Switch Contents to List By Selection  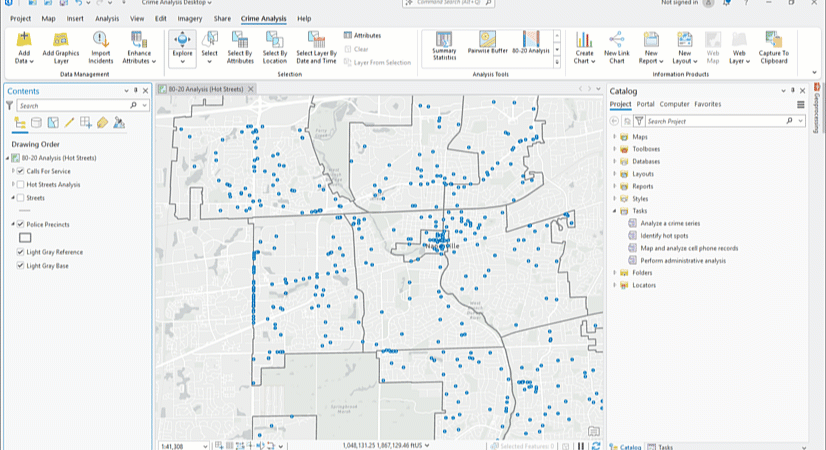pos(53,123)
